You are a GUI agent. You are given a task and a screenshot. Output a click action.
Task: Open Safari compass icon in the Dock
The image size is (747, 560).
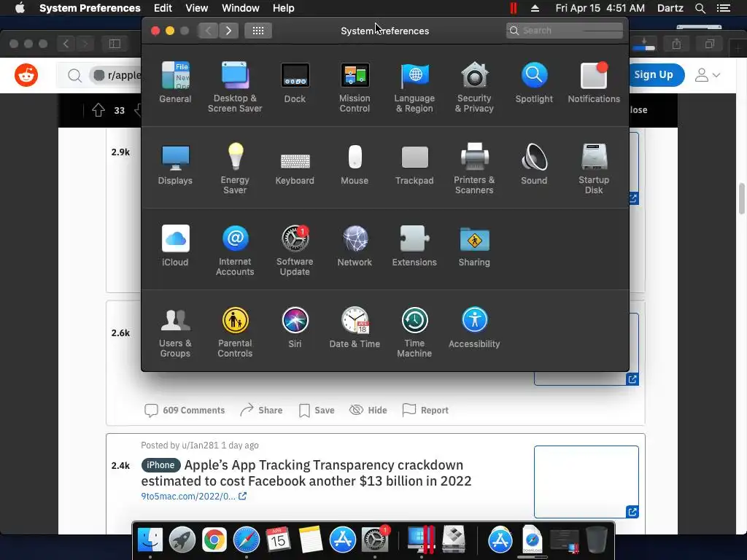click(x=247, y=540)
